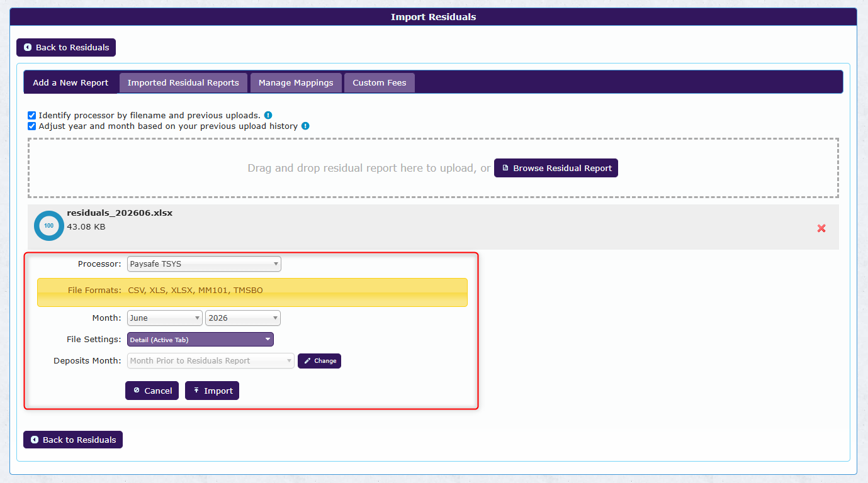The height and width of the screenshot is (483, 868).
Task: Click the Browse Residual Report button
Action: tap(556, 168)
